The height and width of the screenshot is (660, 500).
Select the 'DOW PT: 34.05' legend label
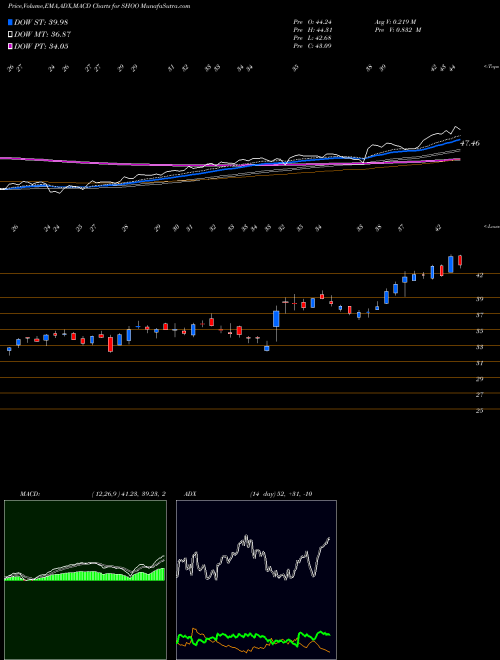pos(41,46)
